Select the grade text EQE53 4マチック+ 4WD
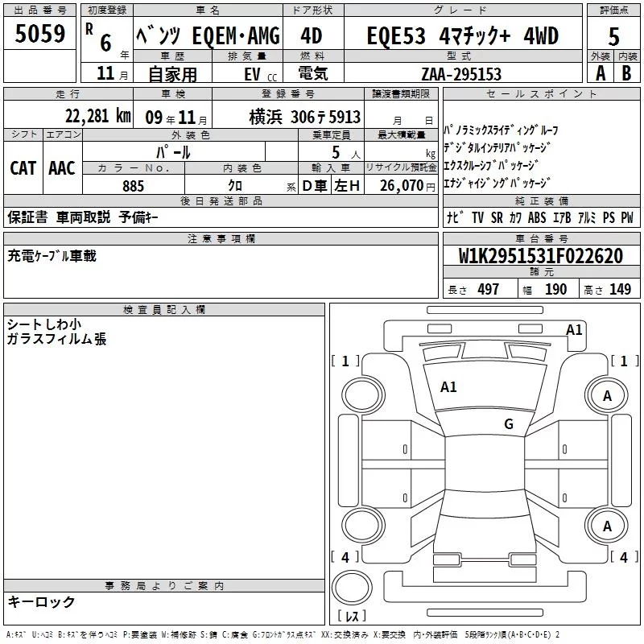The image size is (644, 644). (462, 35)
